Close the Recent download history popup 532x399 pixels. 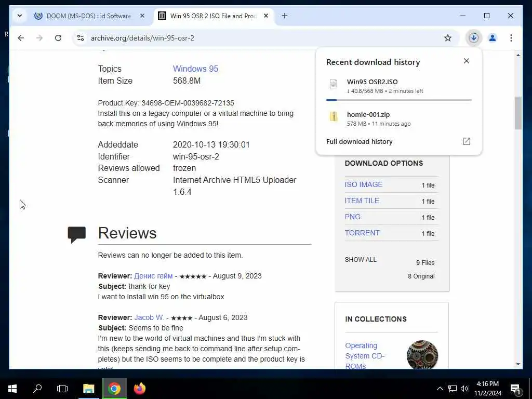(467, 61)
